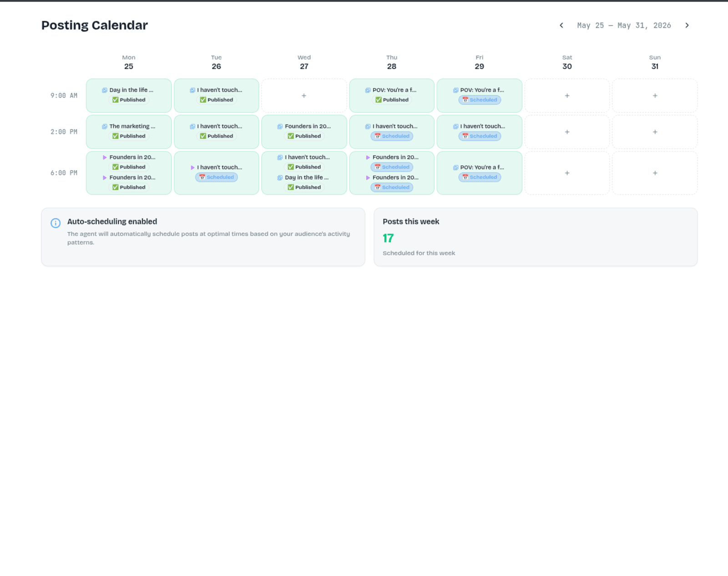Click the 17 posts this week count

[x=388, y=238]
